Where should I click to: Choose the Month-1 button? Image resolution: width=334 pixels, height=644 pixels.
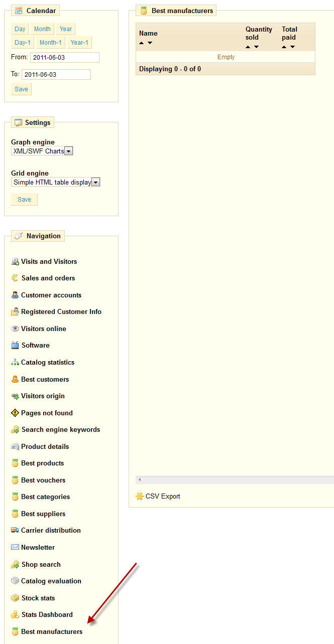tap(51, 43)
